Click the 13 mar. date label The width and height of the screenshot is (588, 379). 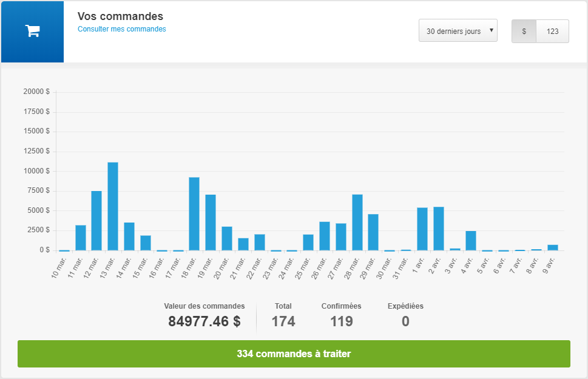click(107, 267)
